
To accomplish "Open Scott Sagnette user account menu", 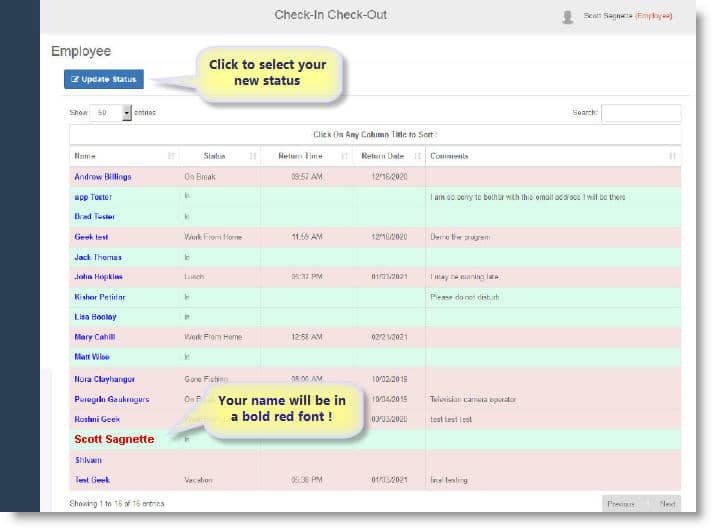I will pyautogui.click(x=627, y=16).
